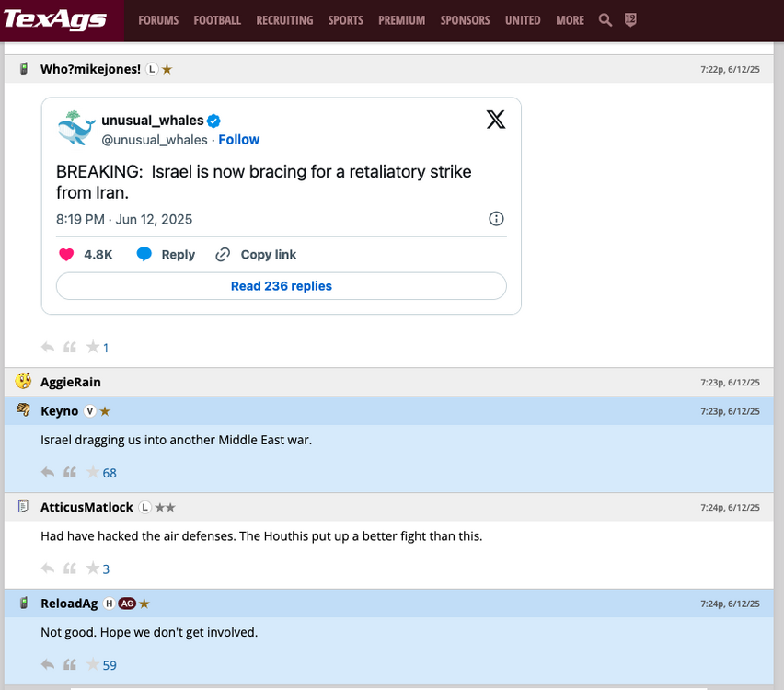
Task: Click the X logo in embedded tweet
Action: [x=495, y=120]
